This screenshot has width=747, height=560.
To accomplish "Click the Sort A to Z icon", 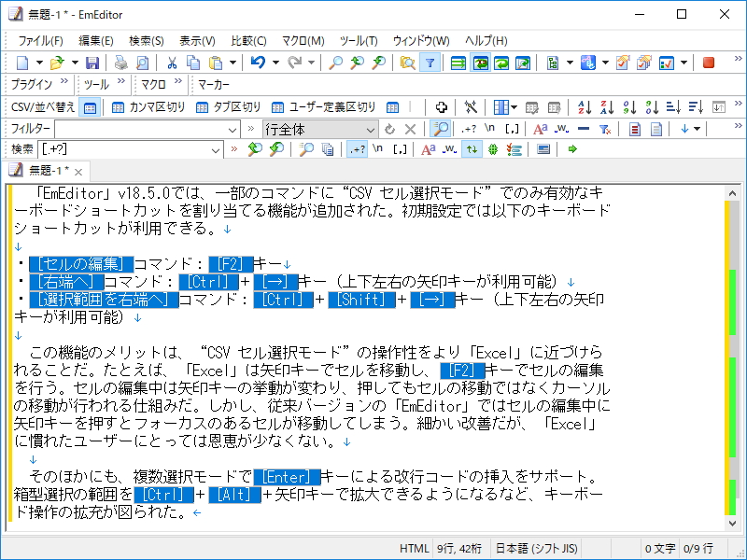I will pos(585,107).
